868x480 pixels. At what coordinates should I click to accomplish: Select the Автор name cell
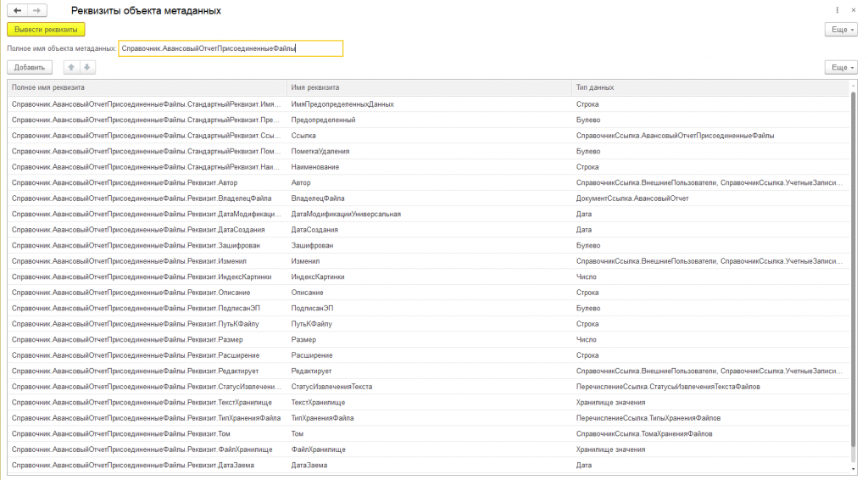[x=429, y=182]
